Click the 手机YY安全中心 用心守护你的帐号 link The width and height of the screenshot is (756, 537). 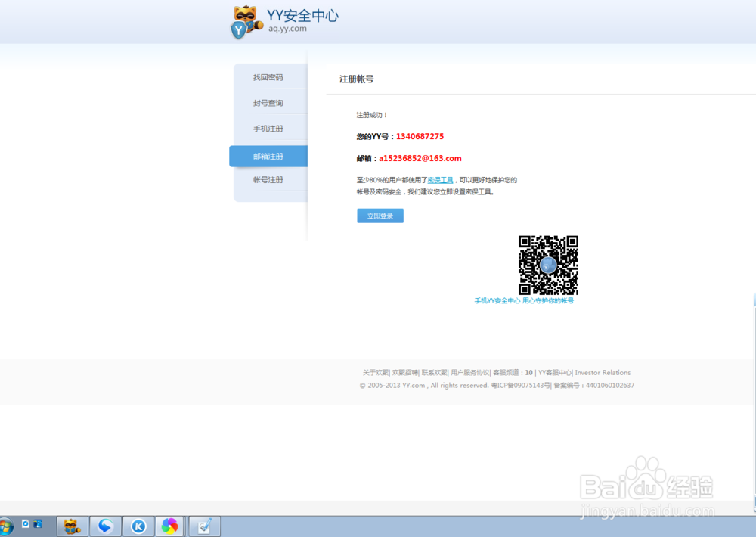(x=524, y=300)
